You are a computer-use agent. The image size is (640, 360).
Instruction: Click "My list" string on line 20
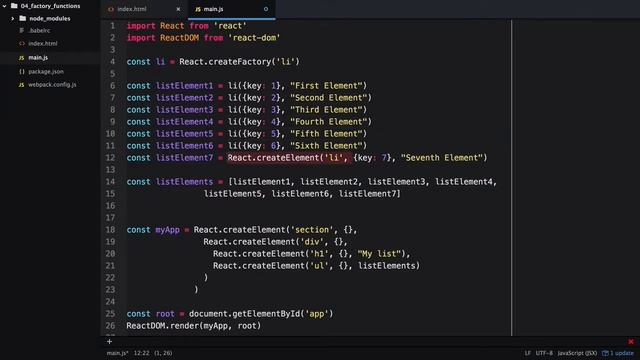[379, 253]
